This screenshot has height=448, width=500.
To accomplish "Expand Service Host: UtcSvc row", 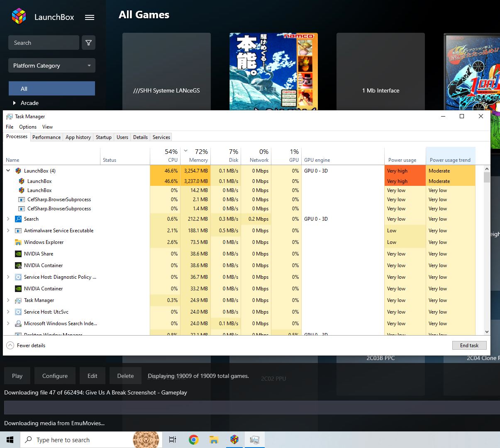I will [x=8, y=312].
